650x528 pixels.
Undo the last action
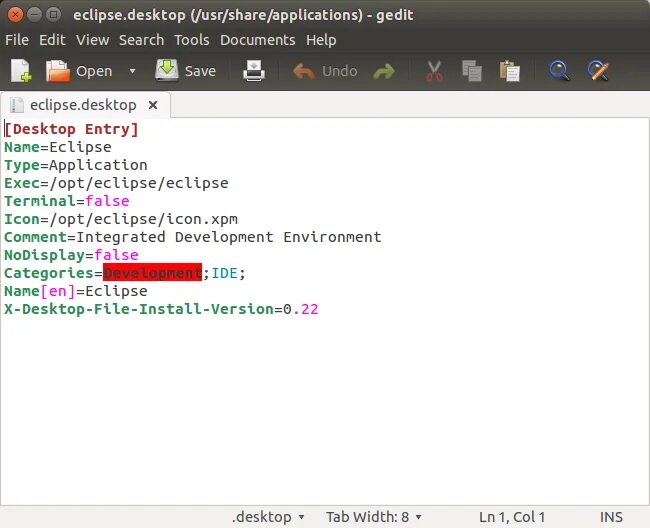pyautogui.click(x=325, y=71)
